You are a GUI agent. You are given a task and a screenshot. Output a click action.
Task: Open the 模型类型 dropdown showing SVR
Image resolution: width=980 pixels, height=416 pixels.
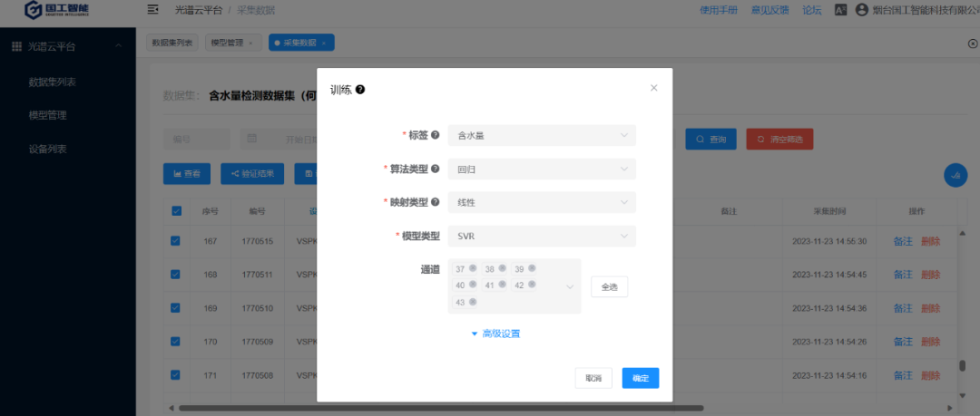coord(542,236)
